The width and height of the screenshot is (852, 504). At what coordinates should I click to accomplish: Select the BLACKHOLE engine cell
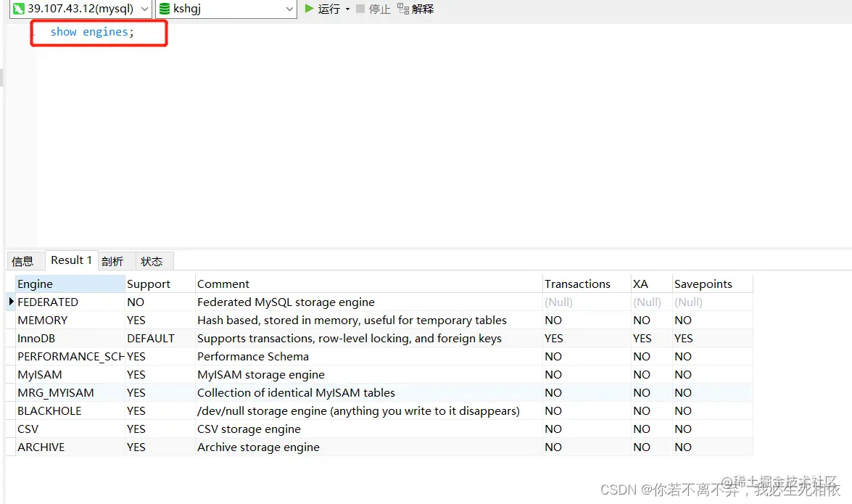click(70, 411)
